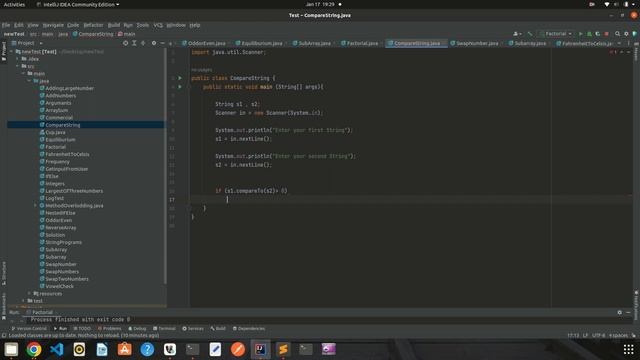Open Ubuntu Software from the dock
Viewport: 640px width, 360px height.
[124, 349]
